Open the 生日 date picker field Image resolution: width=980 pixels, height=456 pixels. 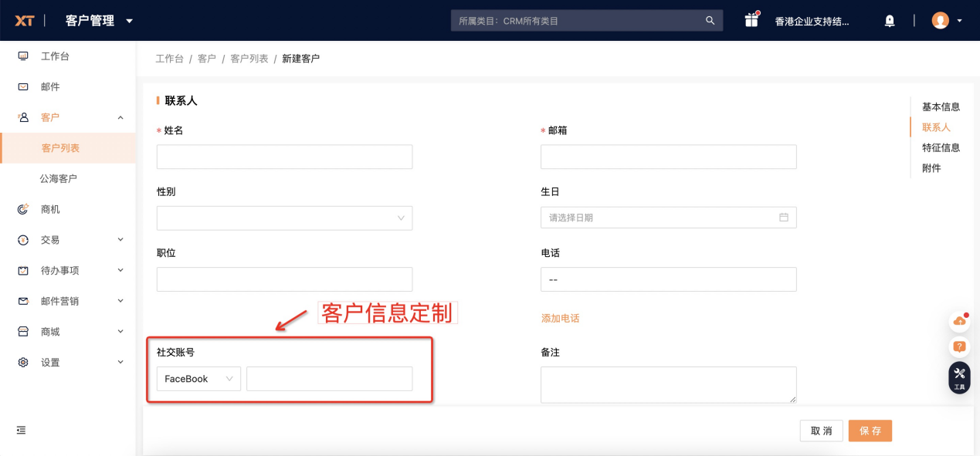pyautogui.click(x=668, y=217)
